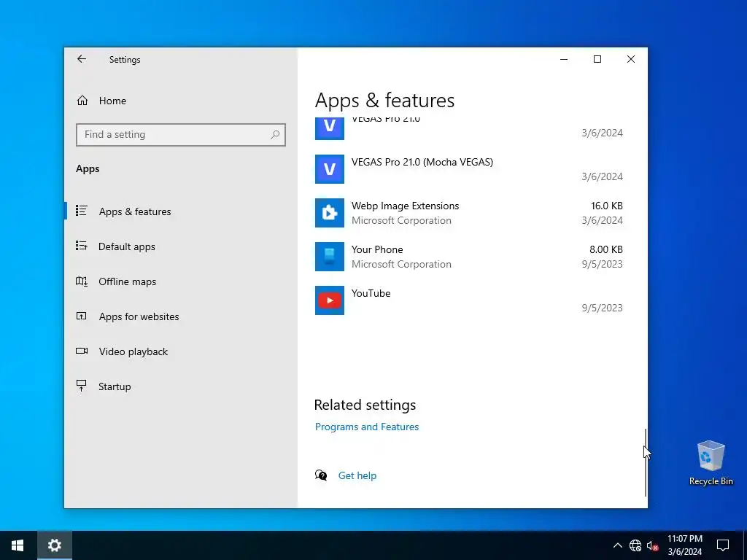Click the search magnifier icon
747x560 pixels.
(275, 135)
